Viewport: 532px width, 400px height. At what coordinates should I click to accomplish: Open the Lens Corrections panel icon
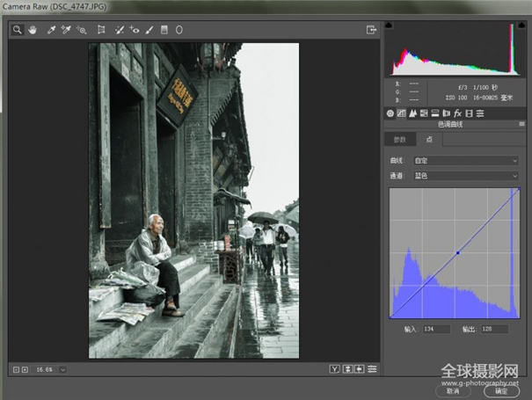[447, 113]
